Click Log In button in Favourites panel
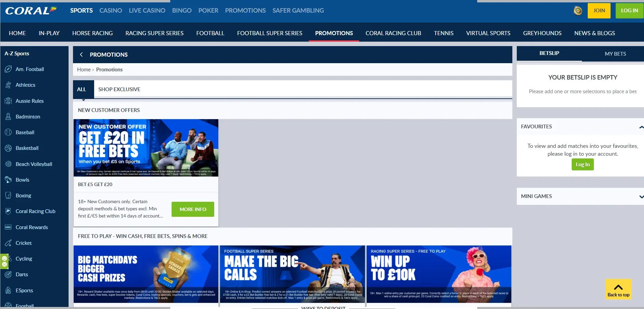The image size is (644, 309). click(583, 165)
